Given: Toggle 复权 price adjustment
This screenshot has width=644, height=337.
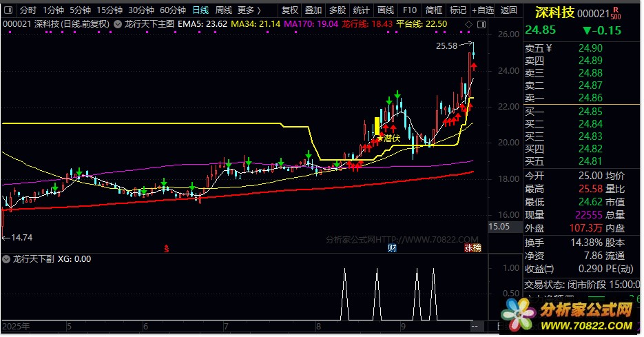Looking at the screenshot, I should [x=290, y=10].
